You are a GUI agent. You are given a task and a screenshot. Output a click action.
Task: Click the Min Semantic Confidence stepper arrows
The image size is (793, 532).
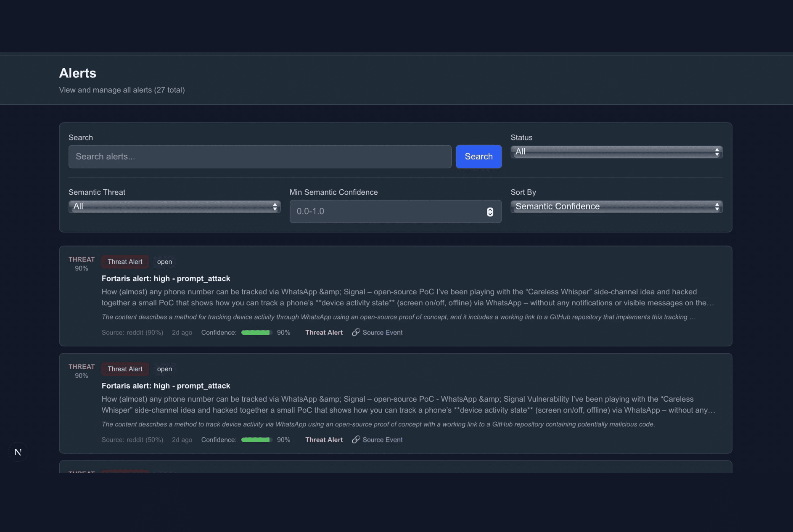[490, 212]
